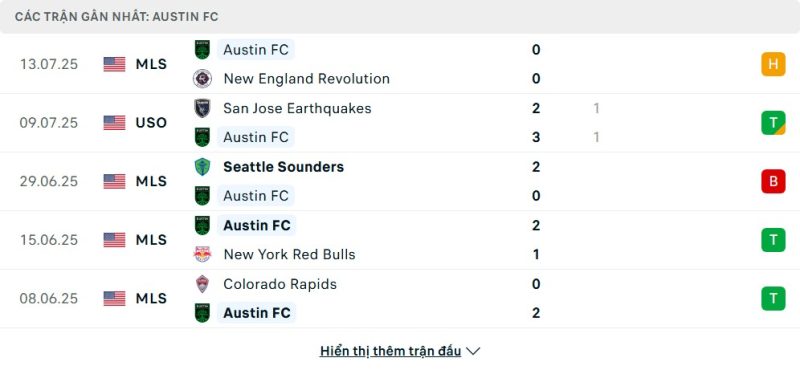Click the New England Revolution crest icon
Viewport: 800px width, 374px height.
point(203,79)
